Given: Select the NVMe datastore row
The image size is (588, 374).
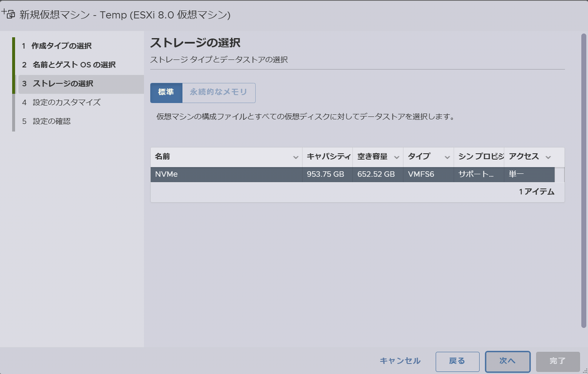Looking at the screenshot, I should click(x=352, y=175).
